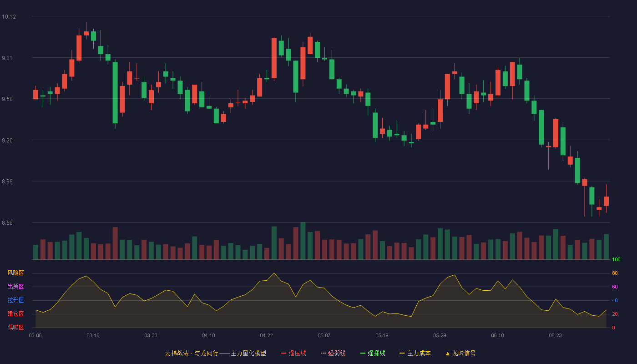Click the 9.81 price axis label

(7, 58)
